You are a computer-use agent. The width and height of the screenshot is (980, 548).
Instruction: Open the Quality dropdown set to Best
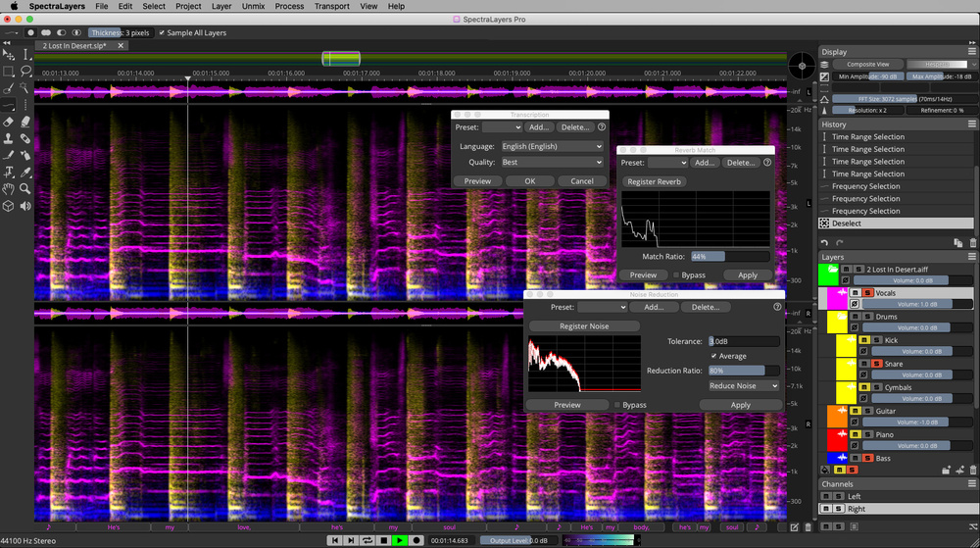point(551,162)
